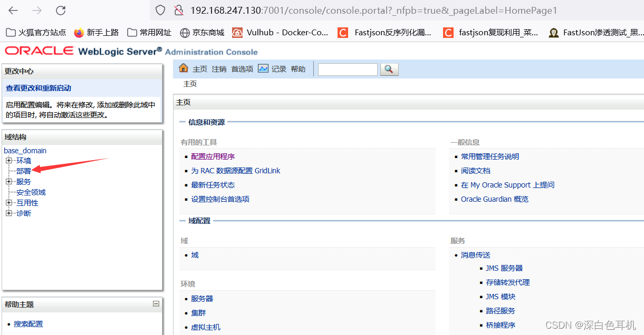The width and height of the screenshot is (644, 335).
Task: Open the 部署 link in the domain tree
Action: pyautogui.click(x=24, y=171)
